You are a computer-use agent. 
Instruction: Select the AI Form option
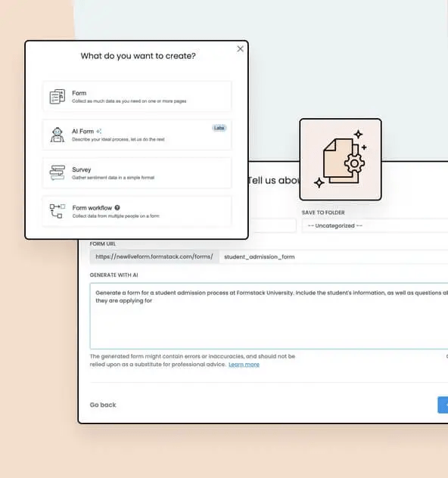click(x=137, y=135)
